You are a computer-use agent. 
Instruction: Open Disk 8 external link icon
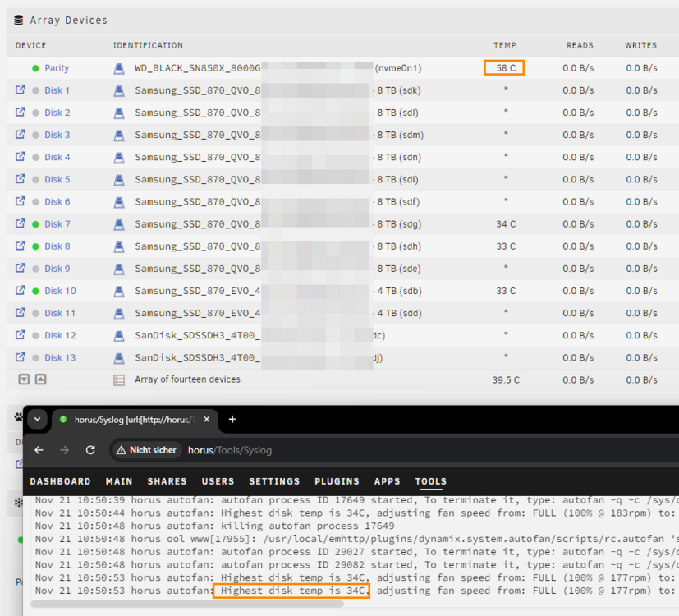20,246
